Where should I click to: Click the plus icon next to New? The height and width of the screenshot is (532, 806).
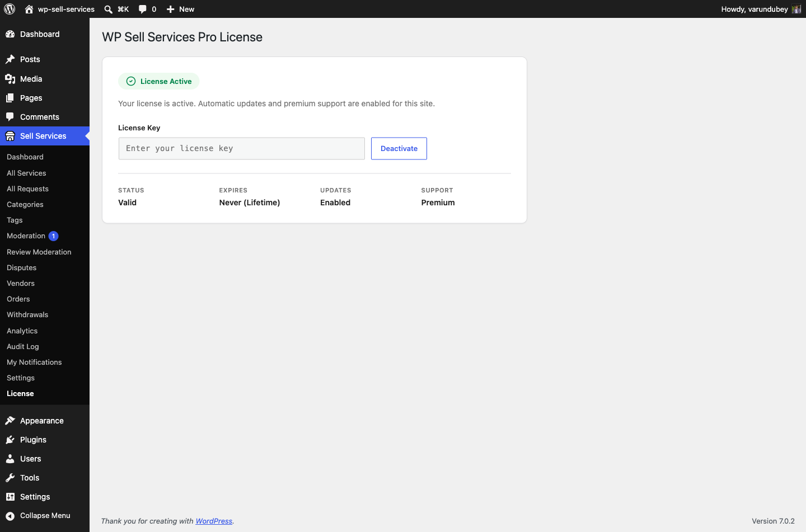click(171, 9)
